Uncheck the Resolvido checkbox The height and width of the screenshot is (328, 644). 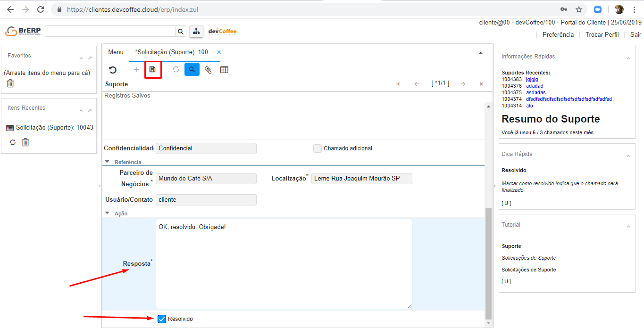pos(162,319)
